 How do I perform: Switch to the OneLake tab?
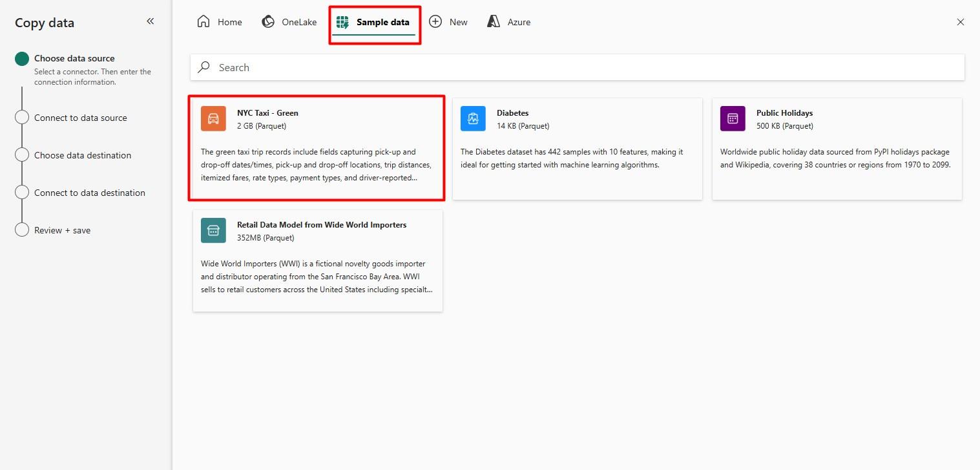[x=289, y=22]
